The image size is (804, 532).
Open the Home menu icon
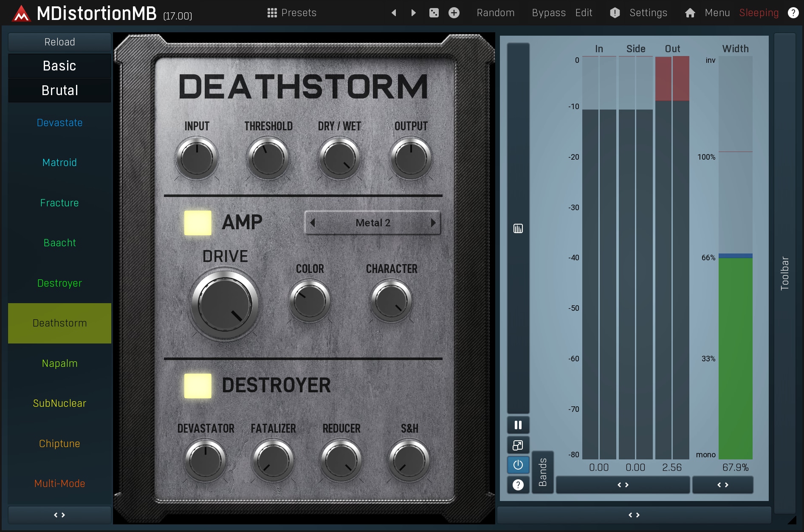tap(690, 13)
